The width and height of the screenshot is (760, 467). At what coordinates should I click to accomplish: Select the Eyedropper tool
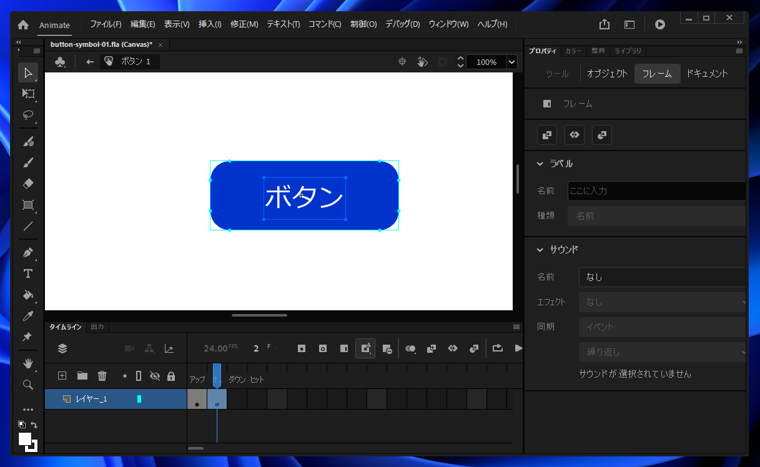pyautogui.click(x=28, y=316)
